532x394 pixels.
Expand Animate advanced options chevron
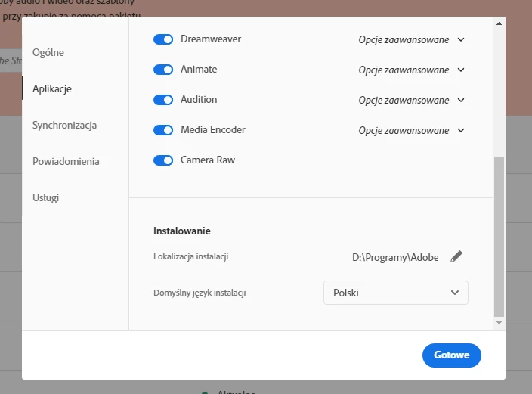[461, 70]
